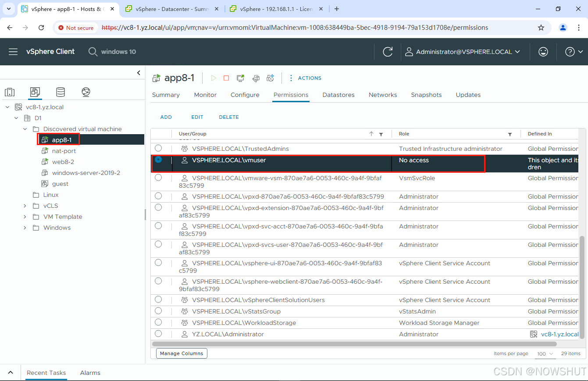Image resolution: width=588 pixels, height=381 pixels.
Task: Launch the app8-1 web console icon
Action: pyautogui.click(x=240, y=78)
